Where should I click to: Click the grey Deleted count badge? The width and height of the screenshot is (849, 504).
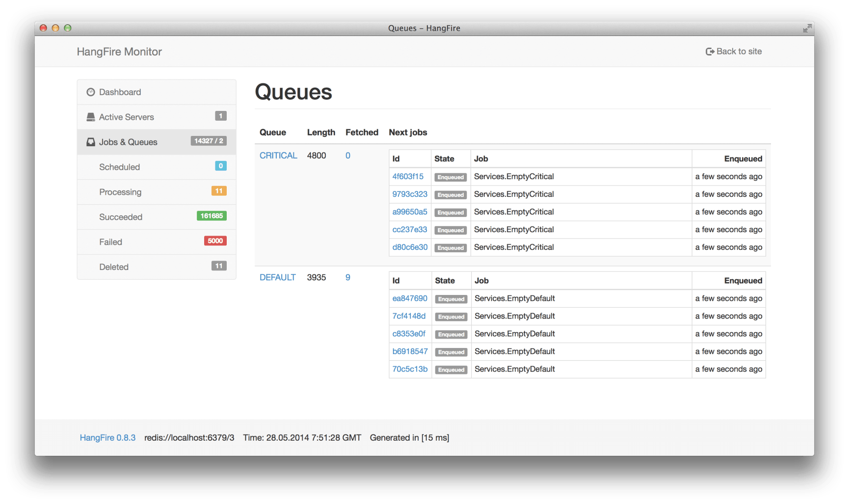click(219, 266)
